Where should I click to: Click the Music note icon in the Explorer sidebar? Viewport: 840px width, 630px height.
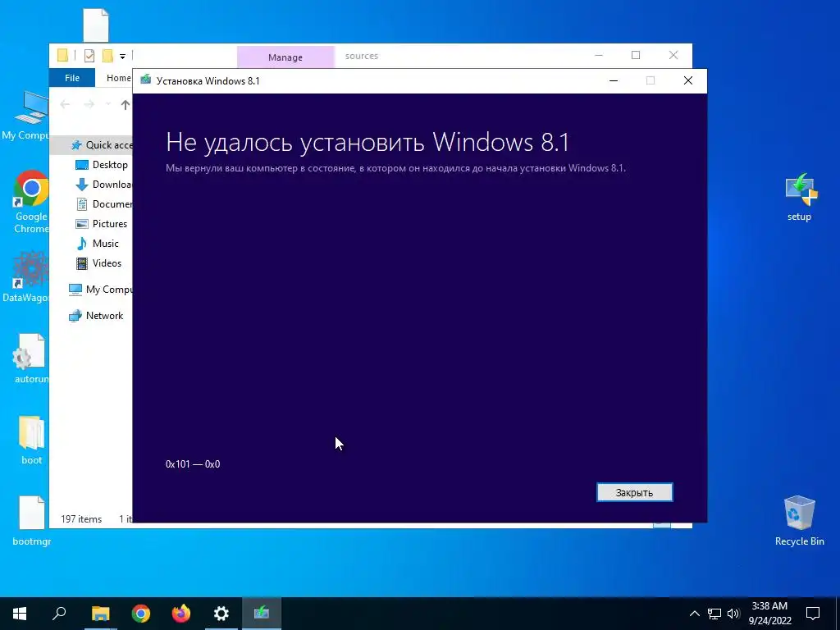click(x=82, y=243)
